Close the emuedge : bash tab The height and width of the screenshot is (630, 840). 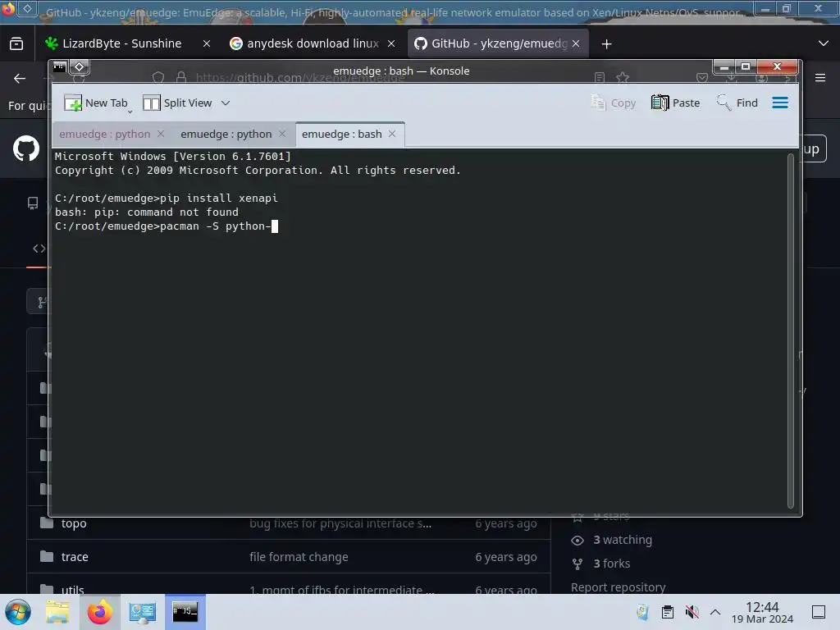[392, 134]
